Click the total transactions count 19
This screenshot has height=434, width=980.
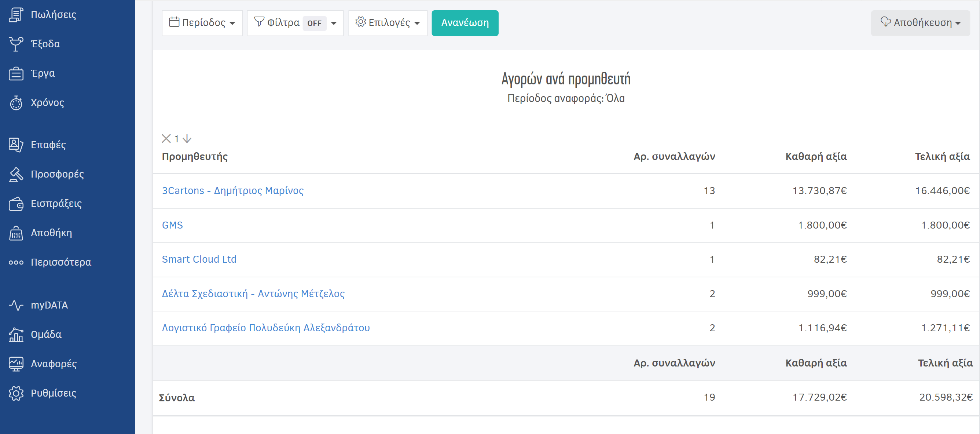click(x=709, y=397)
